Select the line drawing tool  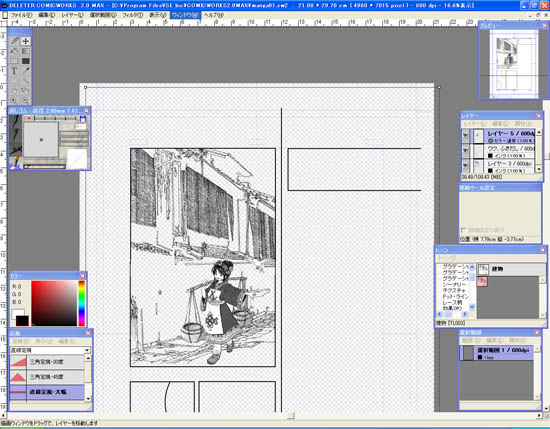[26, 81]
